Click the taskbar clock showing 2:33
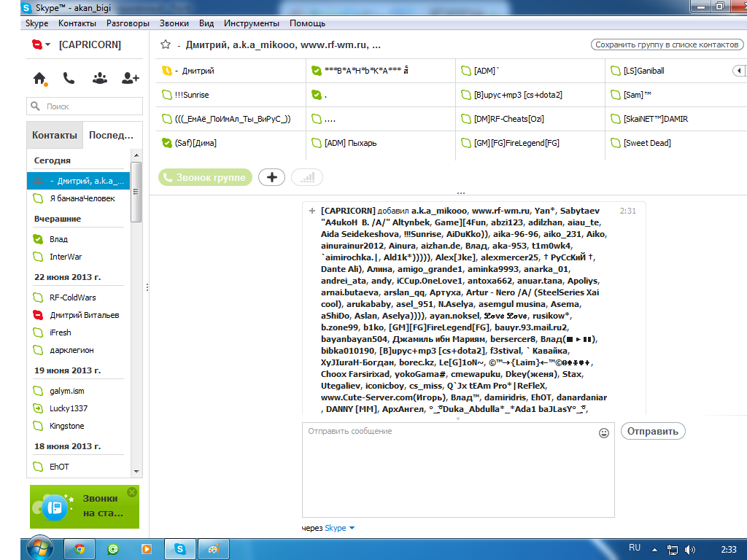Image resolution: width=747 pixels, height=560 pixels. click(729, 550)
